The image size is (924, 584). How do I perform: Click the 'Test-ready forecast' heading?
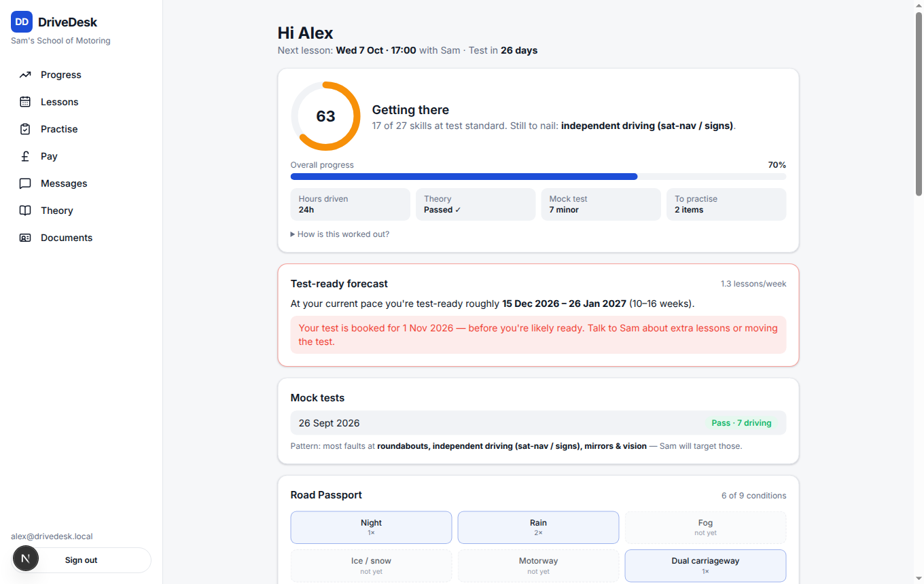coord(339,284)
